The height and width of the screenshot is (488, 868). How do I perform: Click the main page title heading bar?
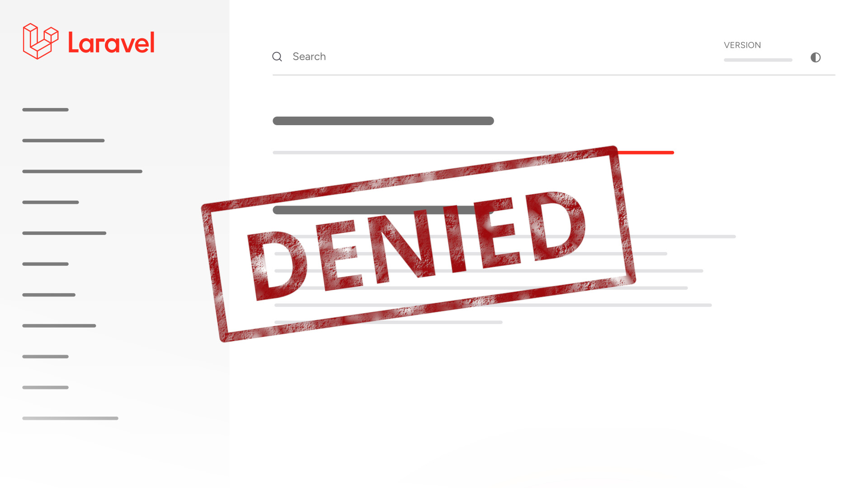(383, 121)
